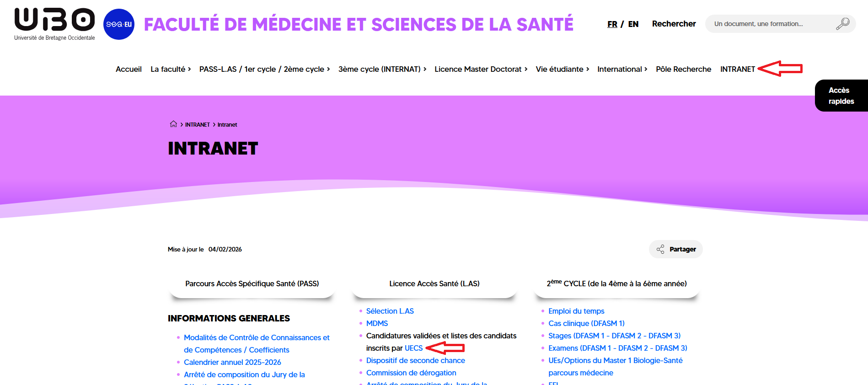
Task: Open Examens (DFASM 1 - DFASM 2 - DFASM 3) link
Action: (618, 348)
